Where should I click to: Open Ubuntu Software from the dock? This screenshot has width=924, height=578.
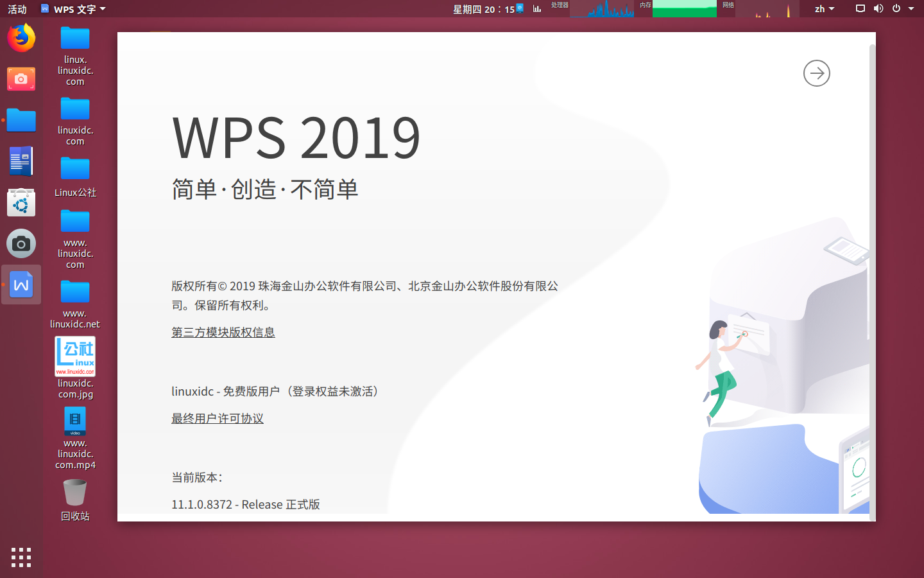[x=21, y=202]
